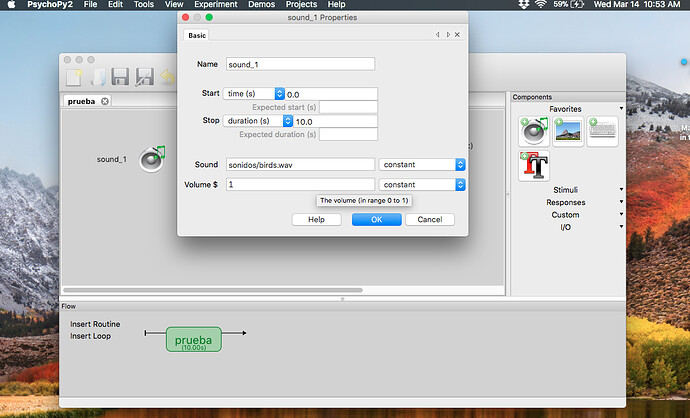Open the Projects menu

(x=301, y=4)
